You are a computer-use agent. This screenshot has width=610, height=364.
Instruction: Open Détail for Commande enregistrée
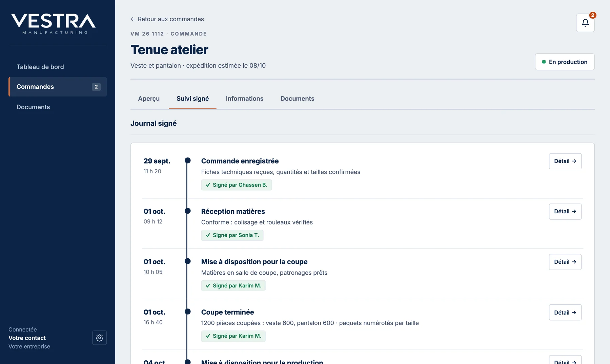565,161
